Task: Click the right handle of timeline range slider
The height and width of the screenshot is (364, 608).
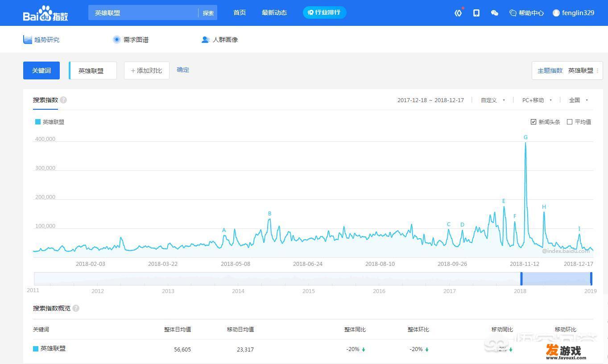Action: pyautogui.click(x=591, y=279)
